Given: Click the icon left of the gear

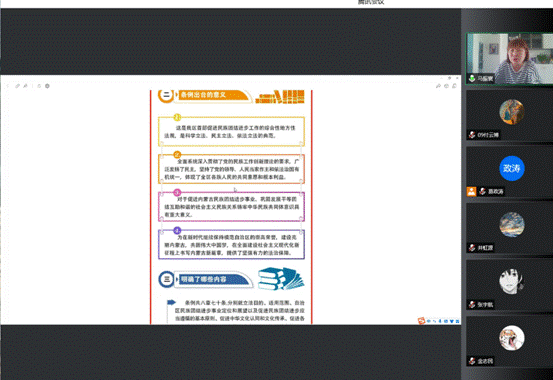Looking at the screenshot, I should [39, 86].
